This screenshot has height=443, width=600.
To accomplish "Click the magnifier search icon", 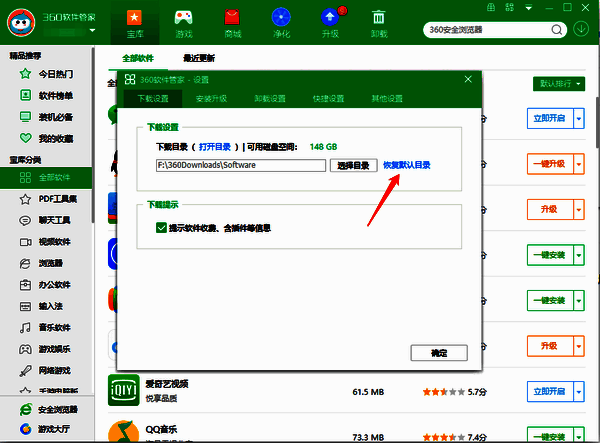I will pos(557,30).
